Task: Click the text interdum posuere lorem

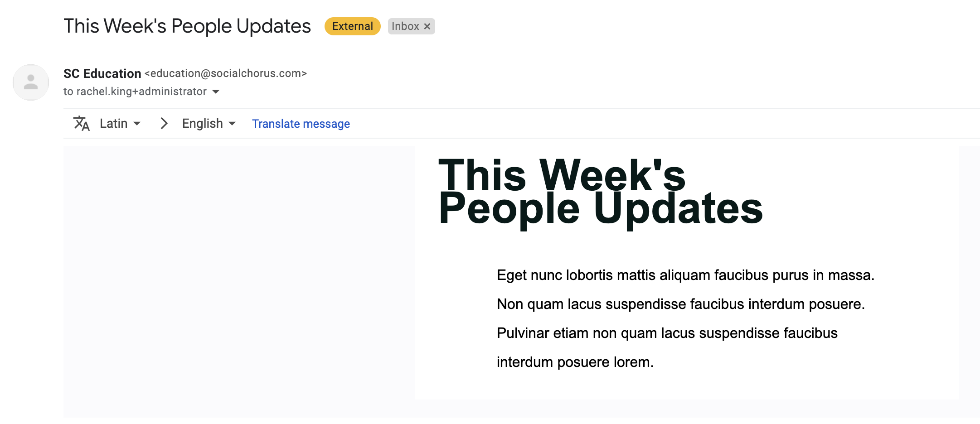Action: click(575, 362)
